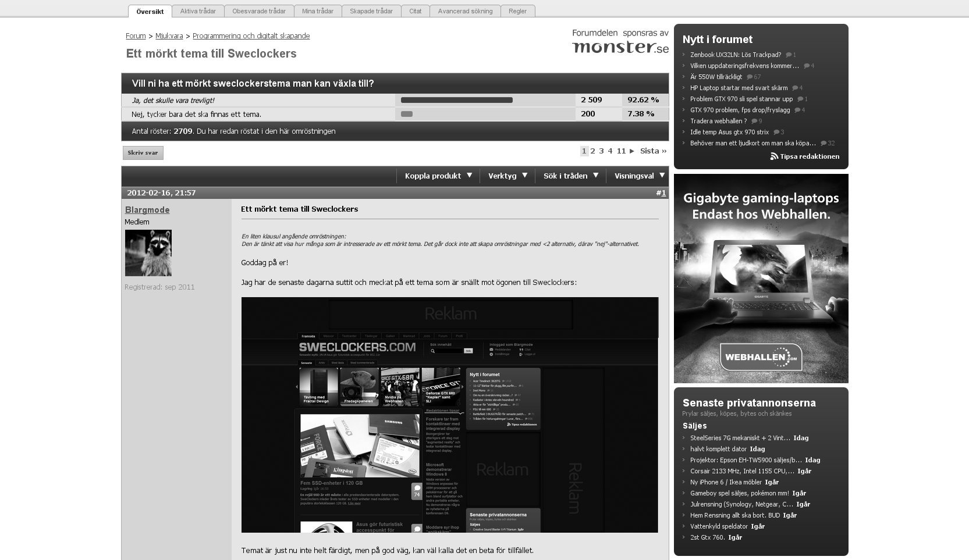Expand the Verktyg dropdown menu

point(507,176)
